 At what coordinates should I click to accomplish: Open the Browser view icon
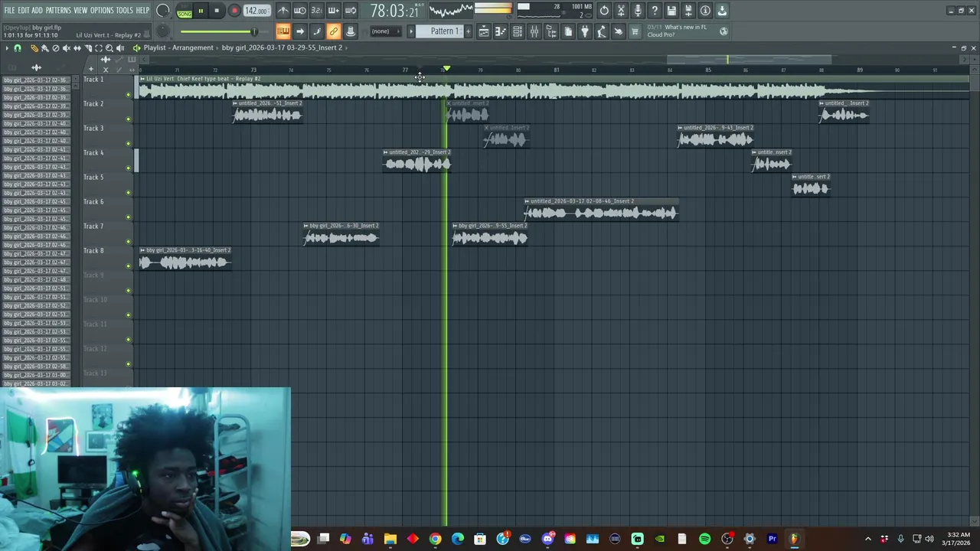551,31
